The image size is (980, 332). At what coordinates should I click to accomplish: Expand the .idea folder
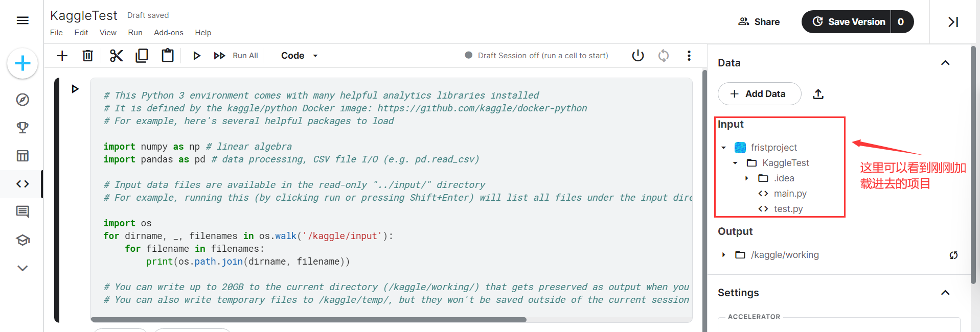747,178
